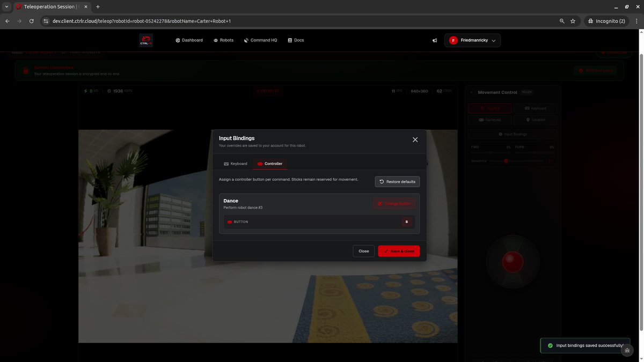The height and width of the screenshot is (362, 644).
Task: Reload the page with browser refresh
Action: tap(32, 21)
